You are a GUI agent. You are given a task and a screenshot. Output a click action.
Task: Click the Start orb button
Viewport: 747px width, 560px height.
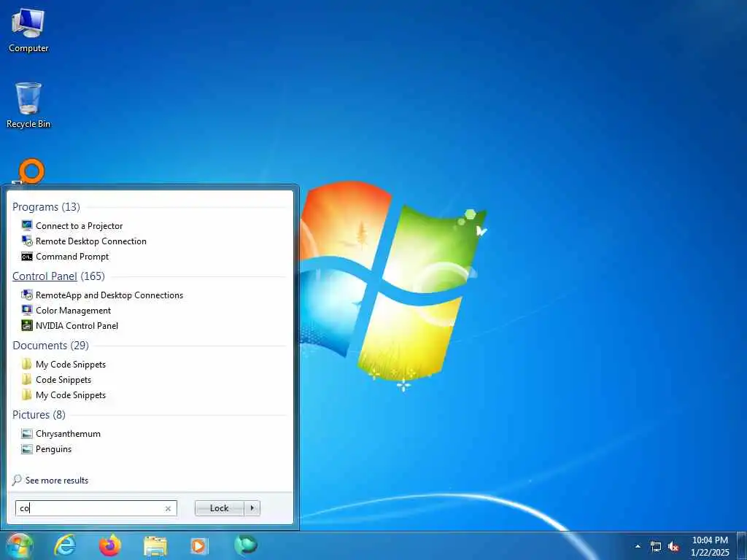click(18, 545)
